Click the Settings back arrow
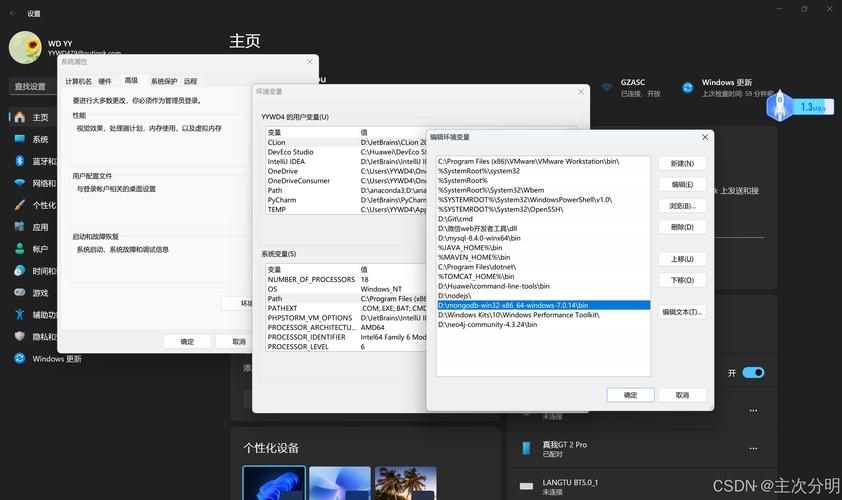This screenshot has width=842, height=500. [x=13, y=13]
